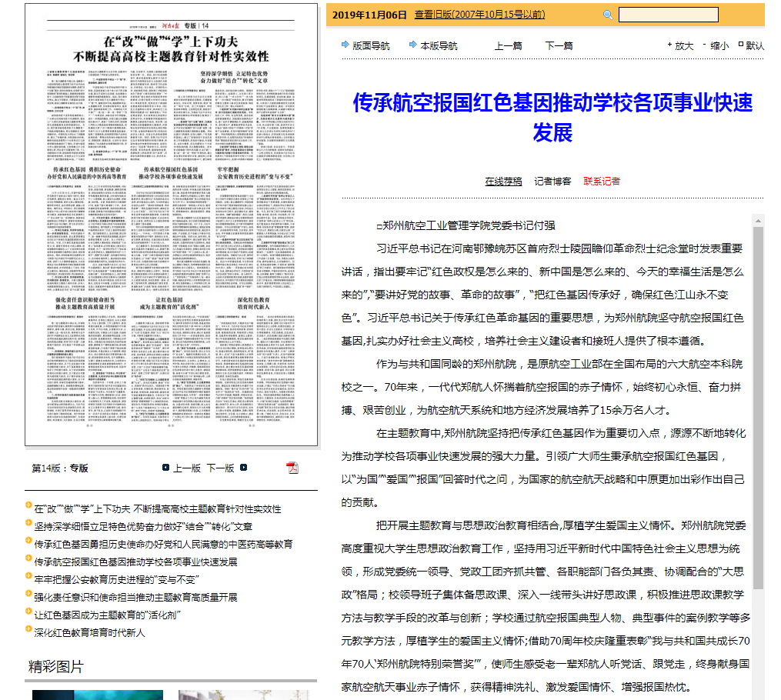Click the newspaper page 14 thumbnail headline
This screenshot has height=700, width=781.
pyautogui.click(x=171, y=48)
